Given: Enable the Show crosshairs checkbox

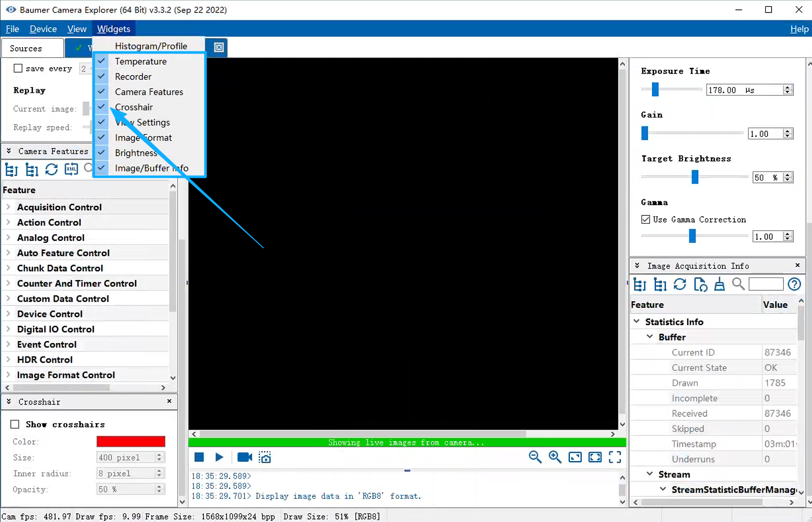Looking at the screenshot, I should pos(15,424).
